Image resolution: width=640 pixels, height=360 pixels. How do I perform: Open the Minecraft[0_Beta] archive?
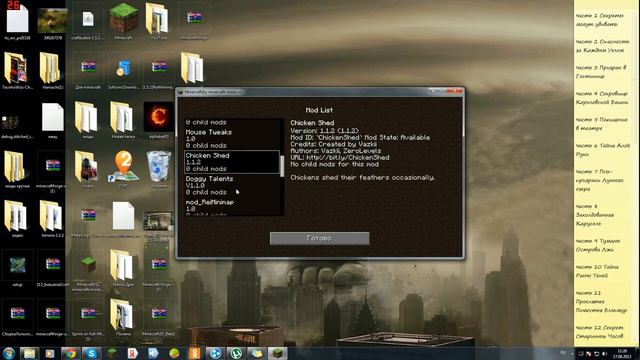tap(158, 317)
